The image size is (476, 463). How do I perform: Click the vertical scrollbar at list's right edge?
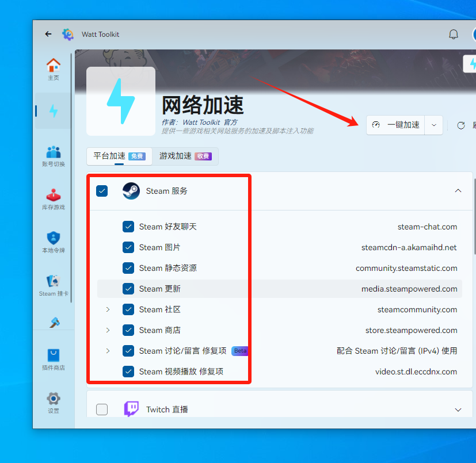[474, 216]
